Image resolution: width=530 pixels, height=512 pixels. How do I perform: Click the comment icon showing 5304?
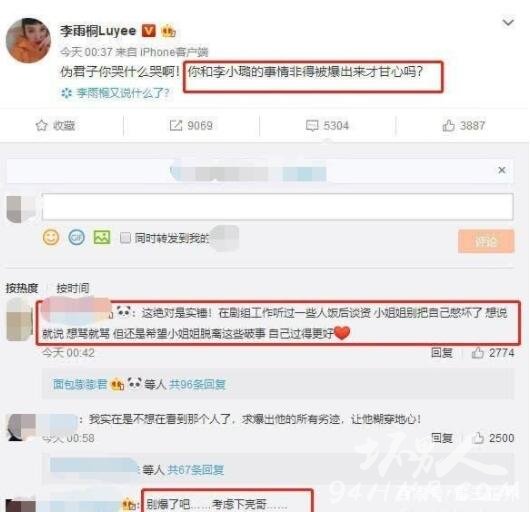312,125
